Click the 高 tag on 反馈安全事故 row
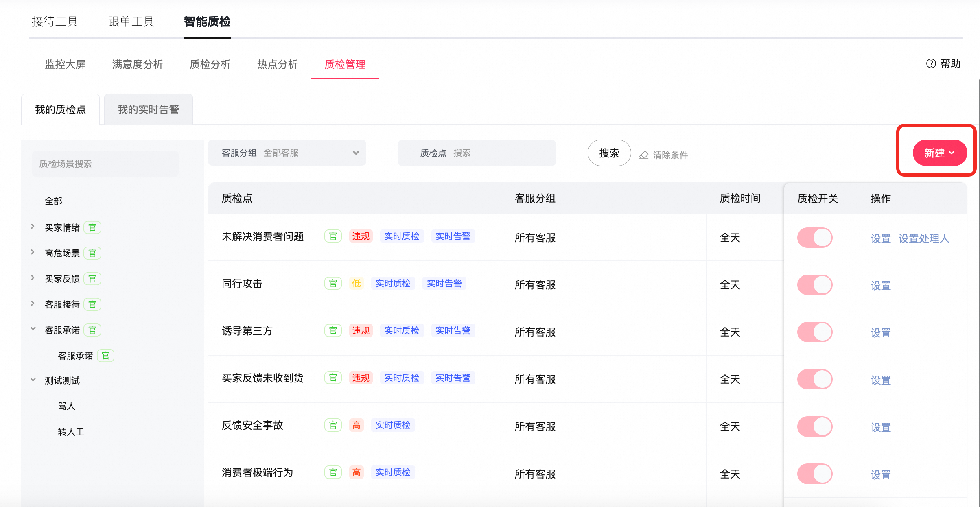The width and height of the screenshot is (980, 507). 357,425
